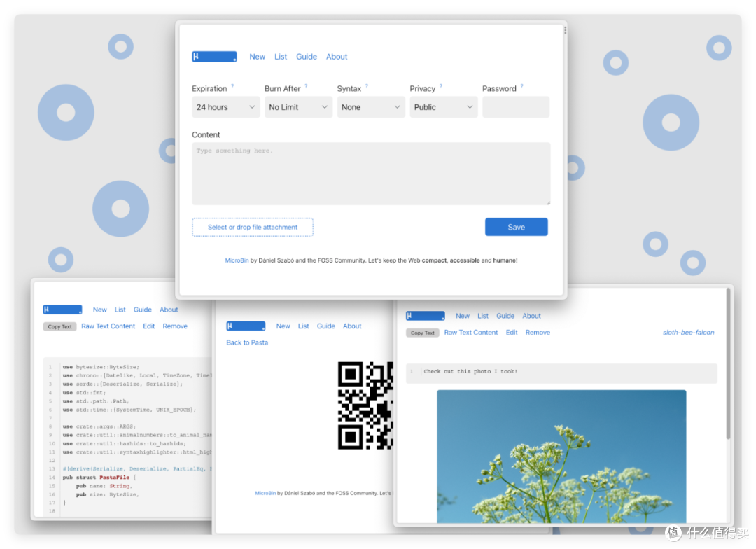Click About in code window nav
This screenshot has width=756, height=549.
[x=169, y=310]
